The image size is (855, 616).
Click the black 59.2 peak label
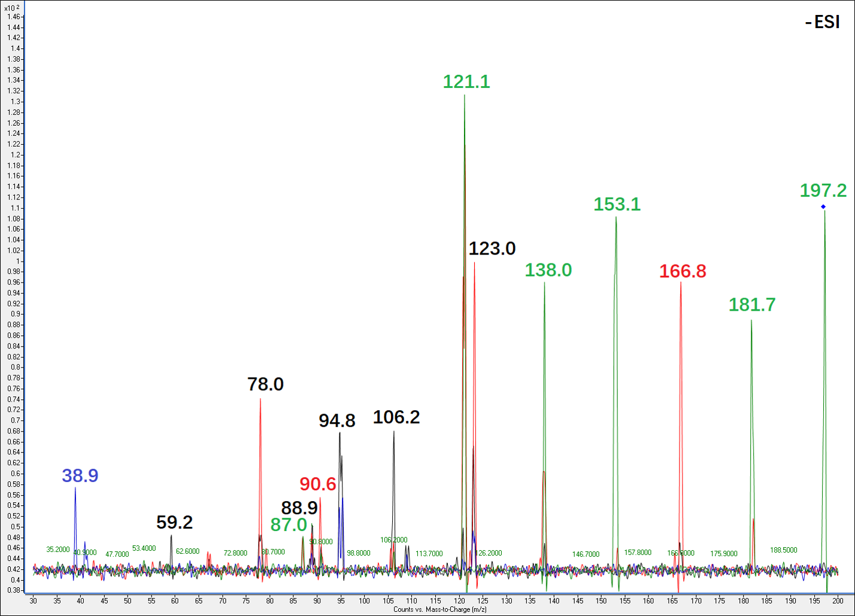(174, 523)
